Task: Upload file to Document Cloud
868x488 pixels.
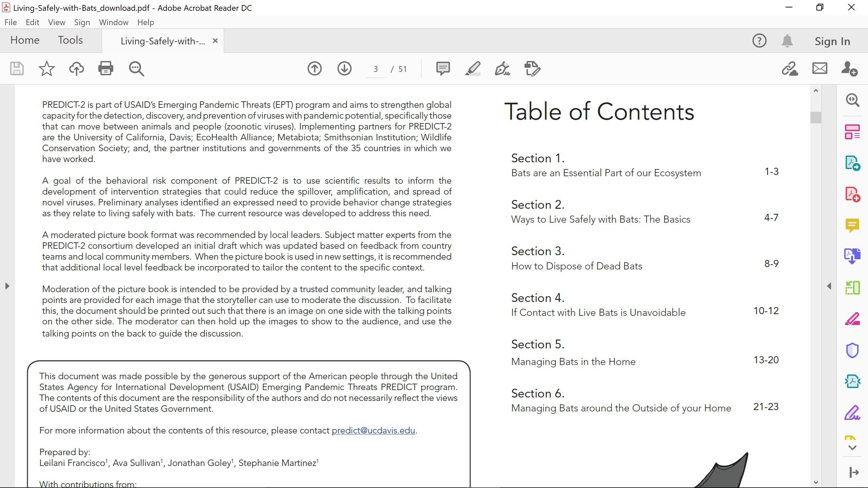Action: pos(77,69)
